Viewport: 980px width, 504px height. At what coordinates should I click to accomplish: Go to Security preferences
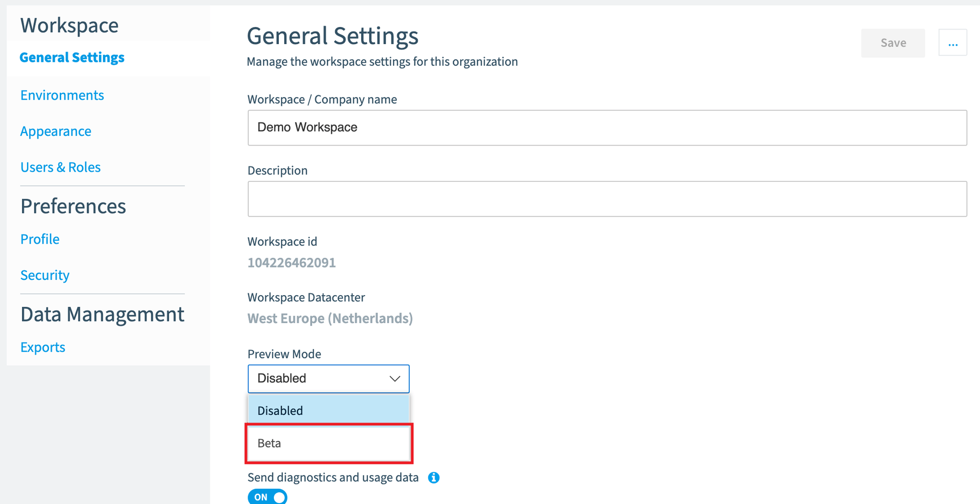coord(45,275)
